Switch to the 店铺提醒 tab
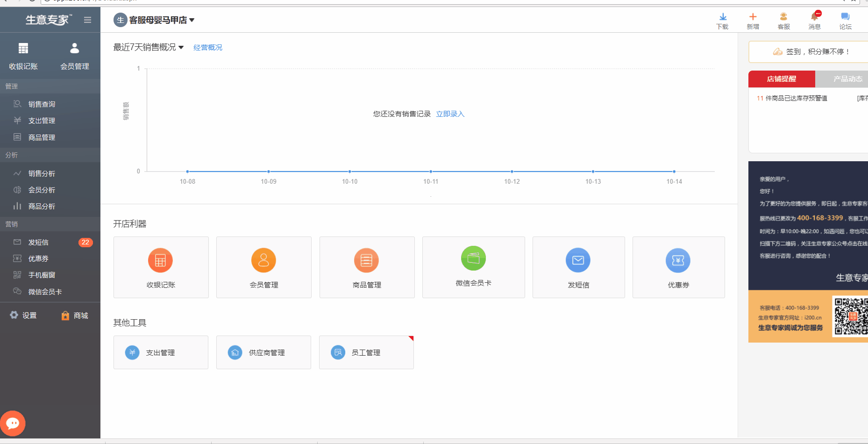This screenshot has width=868, height=444. click(x=782, y=79)
